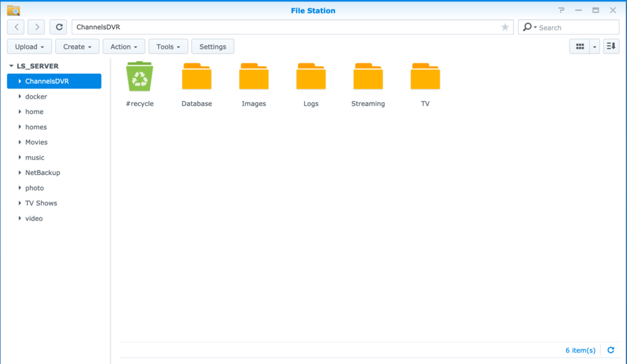Select the Database folder icon
The image size is (627, 364).
tap(197, 76)
